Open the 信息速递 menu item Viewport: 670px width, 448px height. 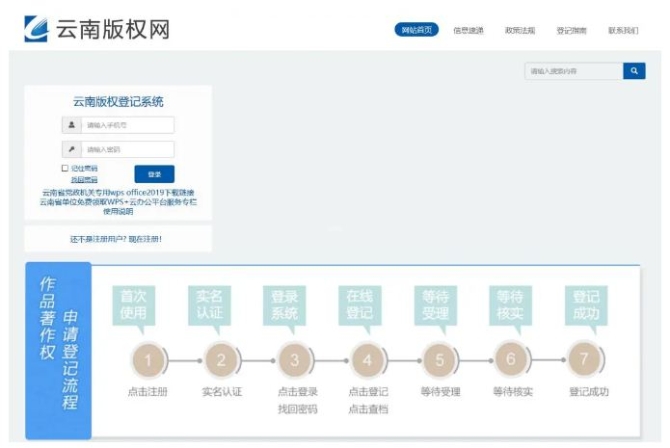pos(468,31)
